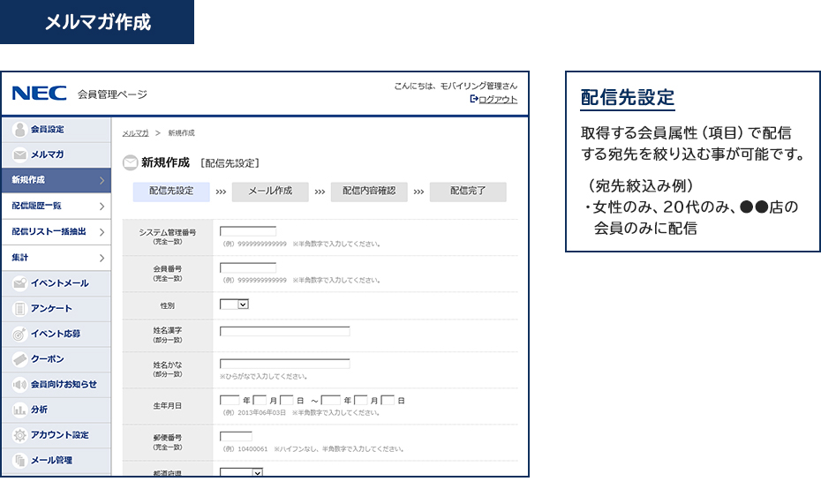Open 集計 submenu item
The image size is (821, 504).
pos(56,258)
